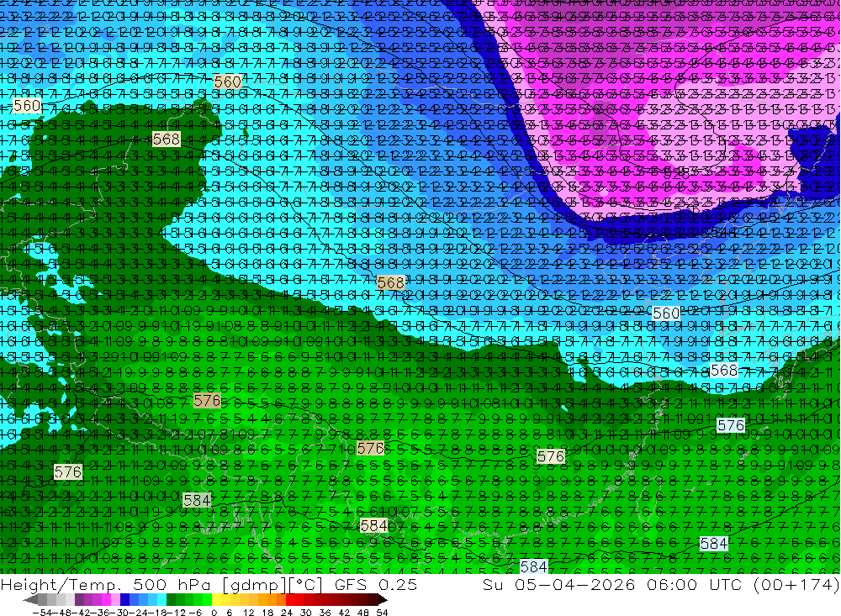Click the positive legend value "36"
Viewport: 841px width, 616px height.
click(x=325, y=613)
